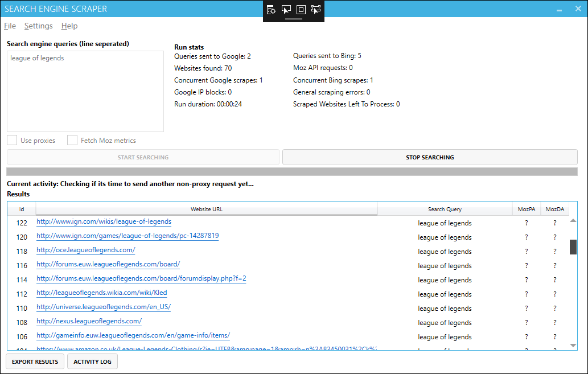The image size is (588, 374).
Task: Toggle display layout adorners icon
Action: tap(301, 10)
